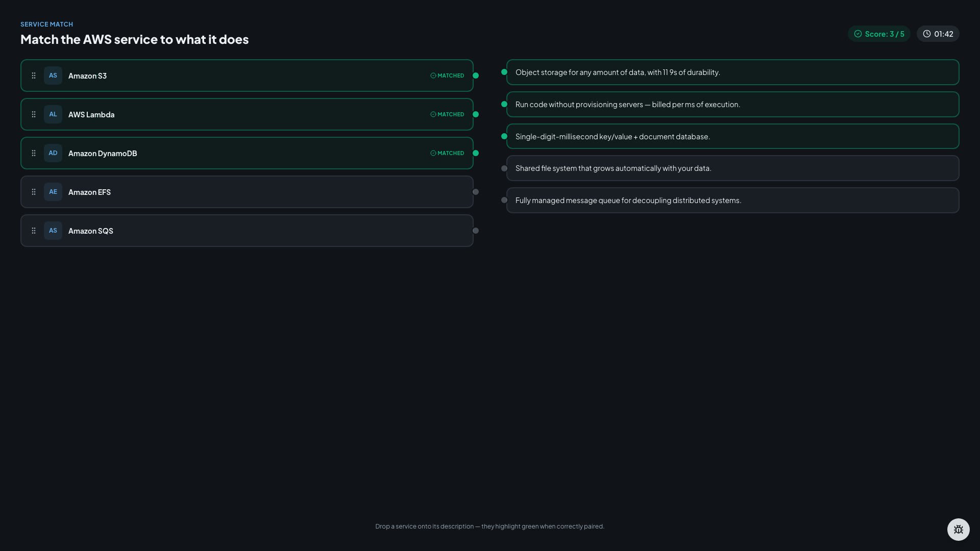The image size is (980, 551).
Task: Click the clock icon in the timer
Action: point(927,34)
